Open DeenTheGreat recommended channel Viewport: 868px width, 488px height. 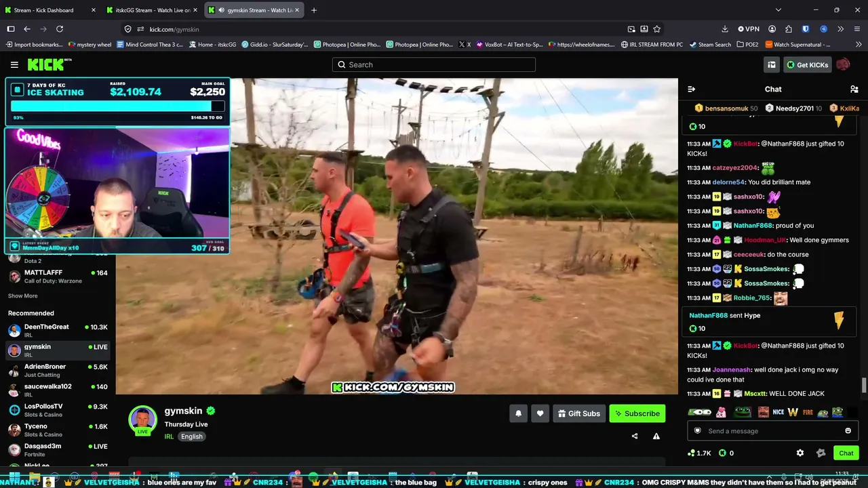point(58,331)
